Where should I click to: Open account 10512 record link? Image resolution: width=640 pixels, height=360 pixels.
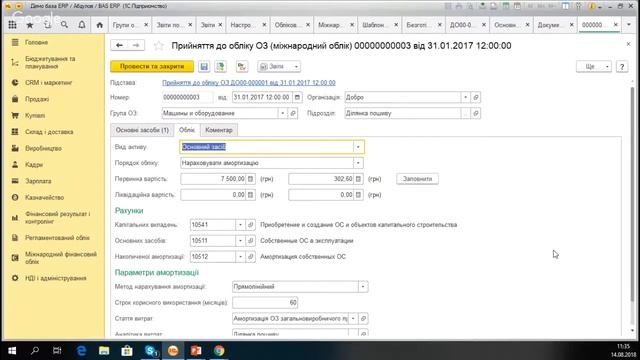(251, 256)
